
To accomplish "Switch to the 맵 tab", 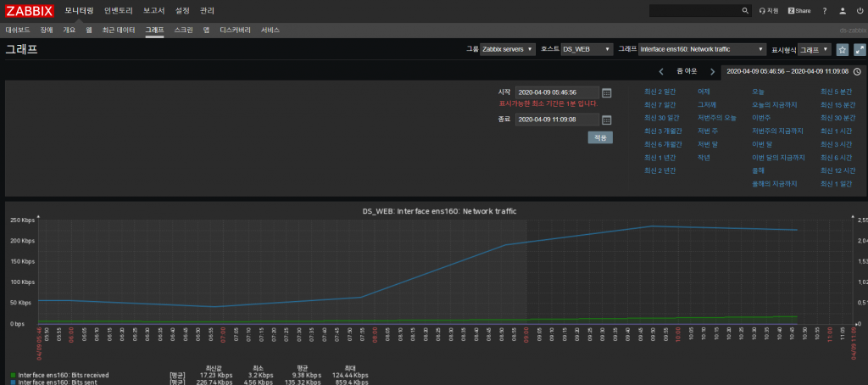I will click(206, 30).
